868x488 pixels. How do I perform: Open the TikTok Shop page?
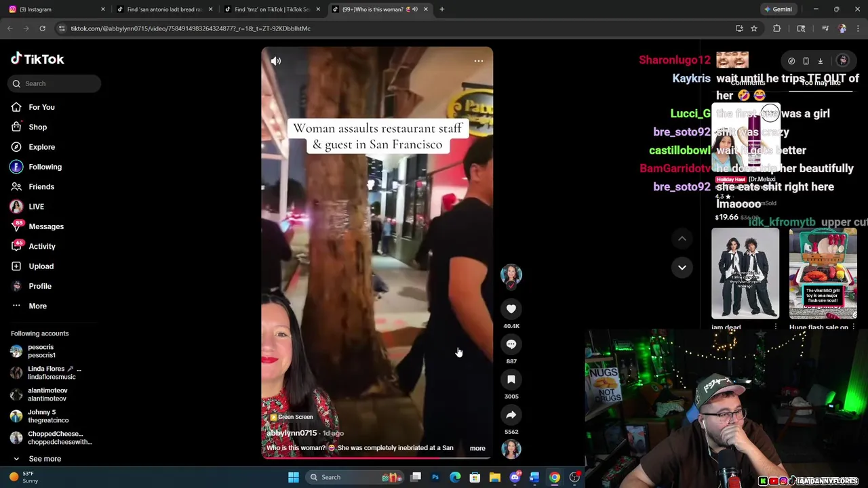(37, 127)
